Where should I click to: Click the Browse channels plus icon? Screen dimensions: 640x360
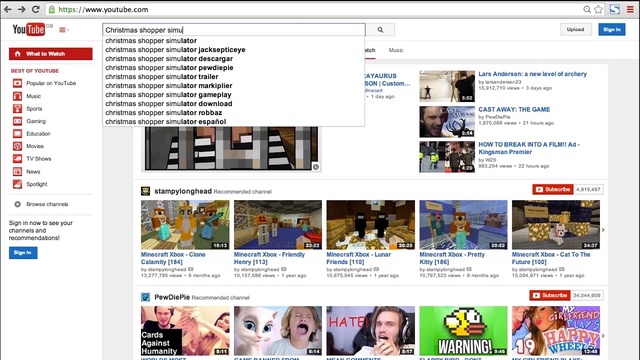coord(18,204)
